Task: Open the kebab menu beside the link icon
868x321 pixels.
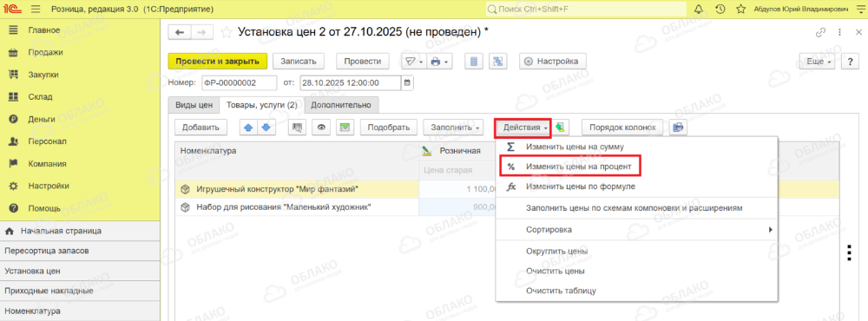Action: [840, 32]
